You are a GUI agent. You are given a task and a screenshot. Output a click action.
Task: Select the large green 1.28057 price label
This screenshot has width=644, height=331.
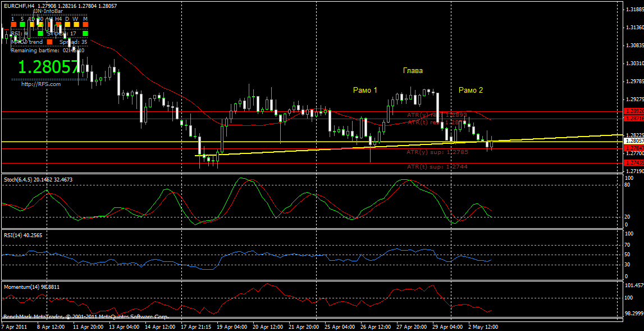pyautogui.click(x=48, y=67)
